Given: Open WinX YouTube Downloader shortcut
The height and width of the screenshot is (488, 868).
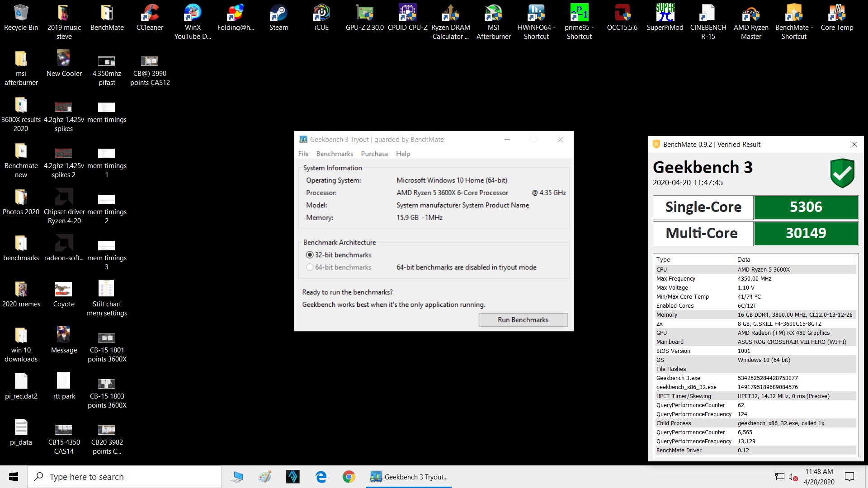Looking at the screenshot, I should click(x=193, y=22).
